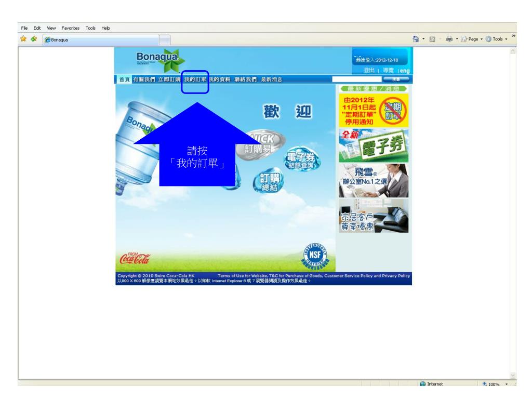Click the Favorites Center star icon
Viewport: 532px width, 399px height.
point(23,39)
